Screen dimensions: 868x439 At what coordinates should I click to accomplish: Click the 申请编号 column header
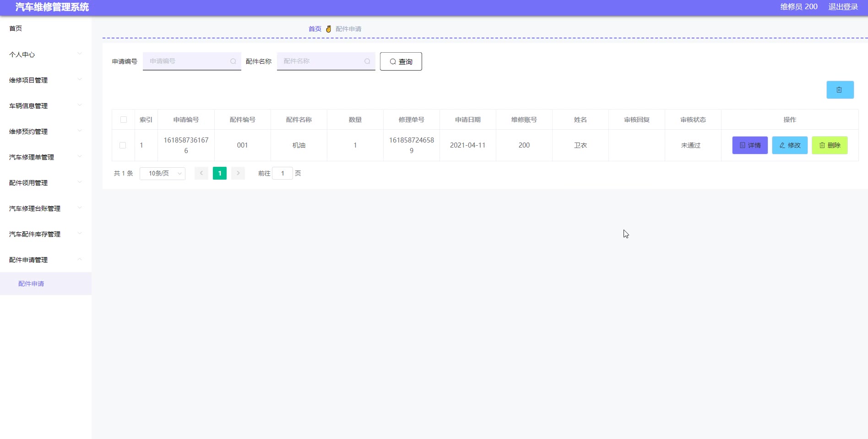[x=186, y=120]
